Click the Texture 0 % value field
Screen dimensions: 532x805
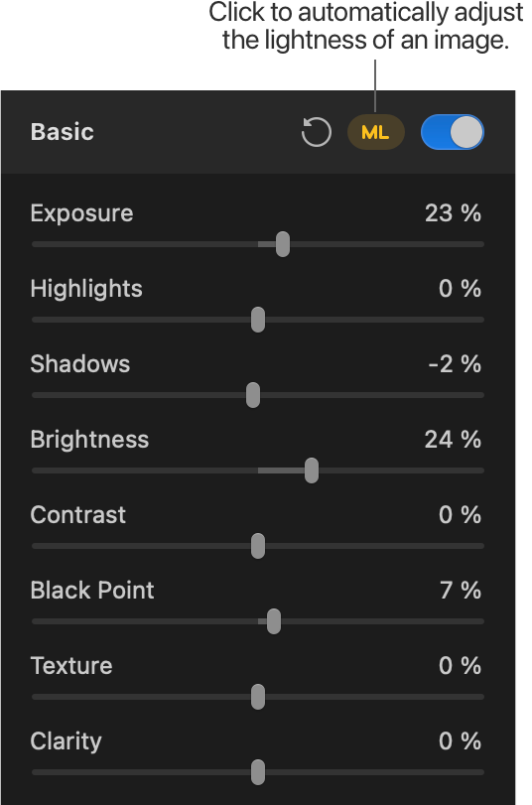tap(461, 666)
